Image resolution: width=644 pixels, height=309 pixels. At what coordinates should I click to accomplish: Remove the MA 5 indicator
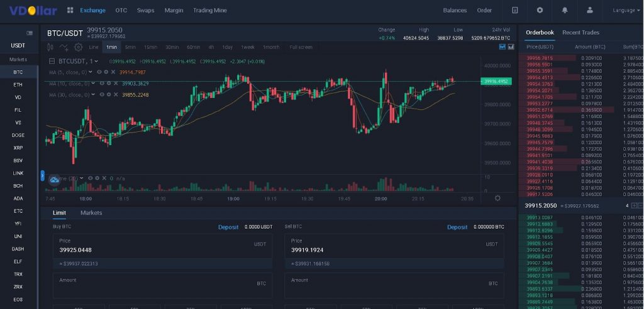(x=113, y=72)
